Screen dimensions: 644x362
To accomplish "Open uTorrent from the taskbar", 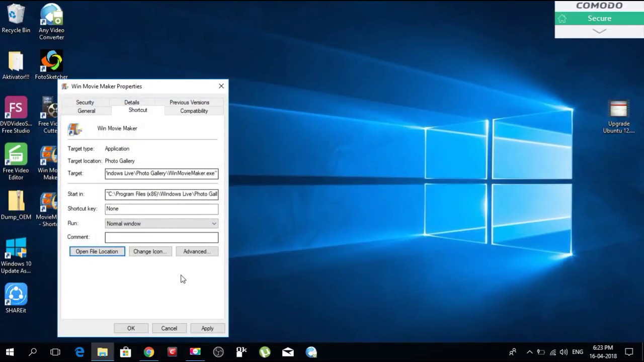I will point(265,352).
